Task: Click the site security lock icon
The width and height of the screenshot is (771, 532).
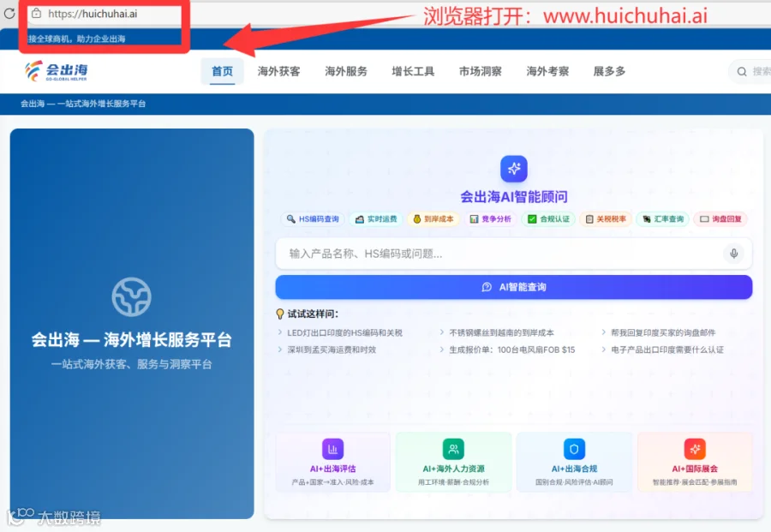Action: click(36, 14)
